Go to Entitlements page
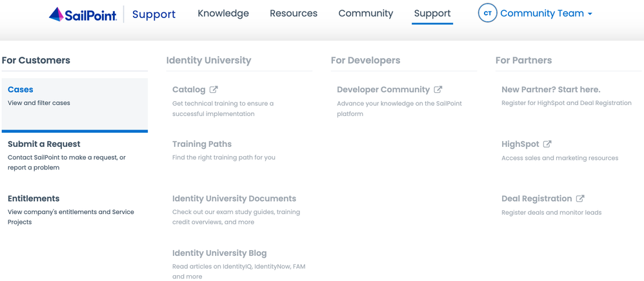The image size is (644, 281). (x=34, y=199)
